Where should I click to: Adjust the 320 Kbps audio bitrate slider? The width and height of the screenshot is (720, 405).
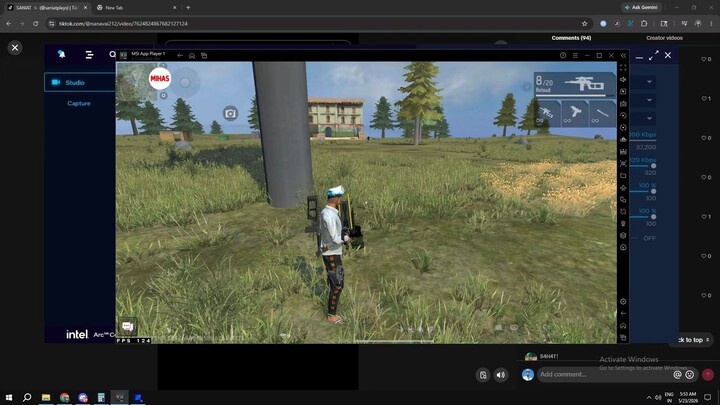(653, 166)
